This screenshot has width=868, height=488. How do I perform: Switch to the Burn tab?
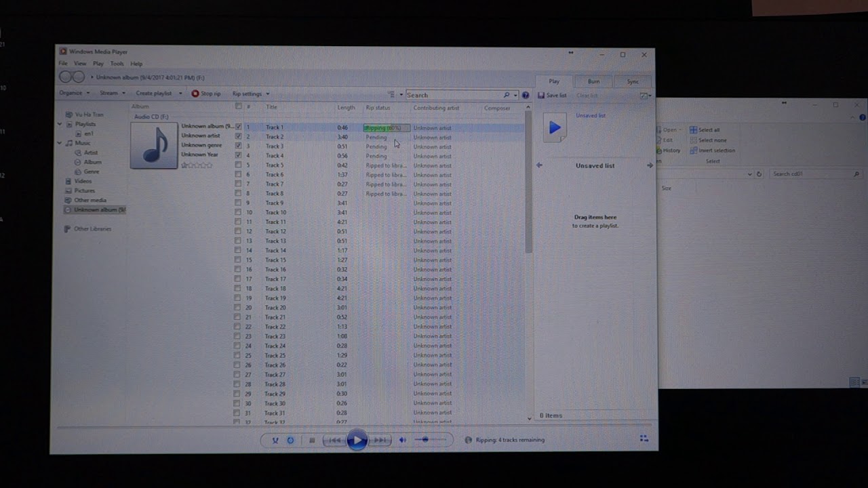[593, 81]
